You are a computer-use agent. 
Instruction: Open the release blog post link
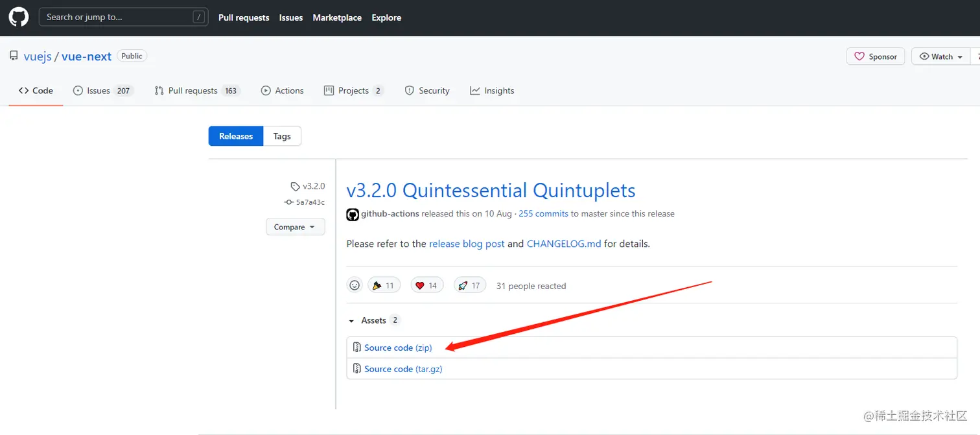click(467, 244)
